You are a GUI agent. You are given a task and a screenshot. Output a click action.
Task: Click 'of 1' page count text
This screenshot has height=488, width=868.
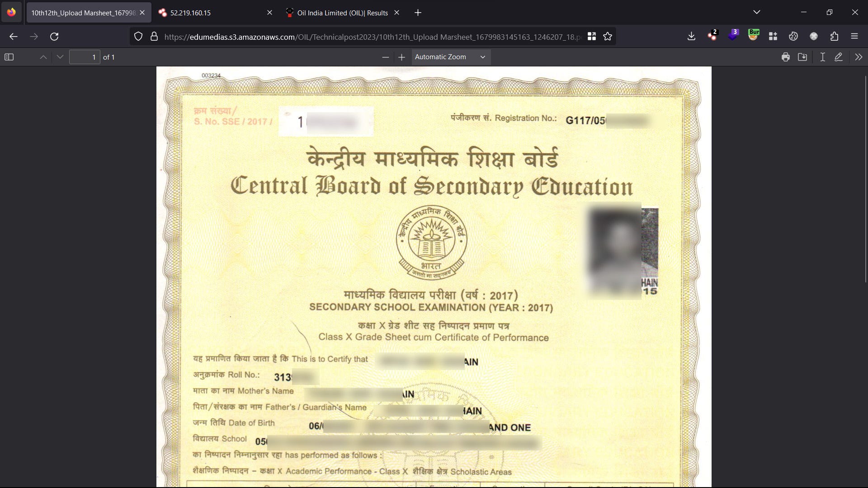click(x=109, y=57)
